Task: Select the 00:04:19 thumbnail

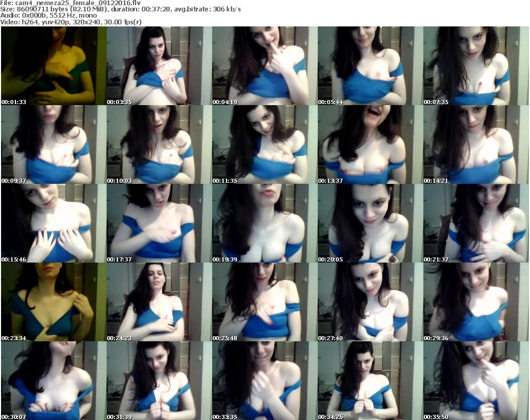Action: coord(264,66)
